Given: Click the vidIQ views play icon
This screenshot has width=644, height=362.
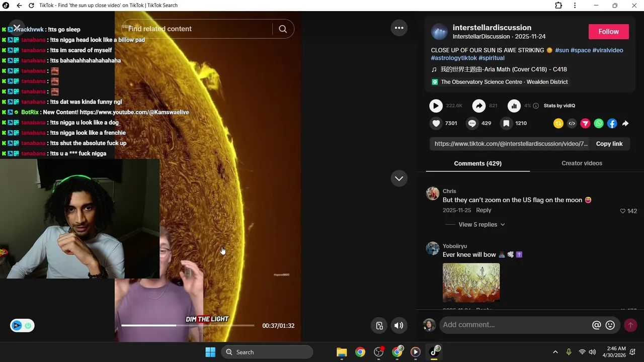Looking at the screenshot, I should click(x=436, y=106).
